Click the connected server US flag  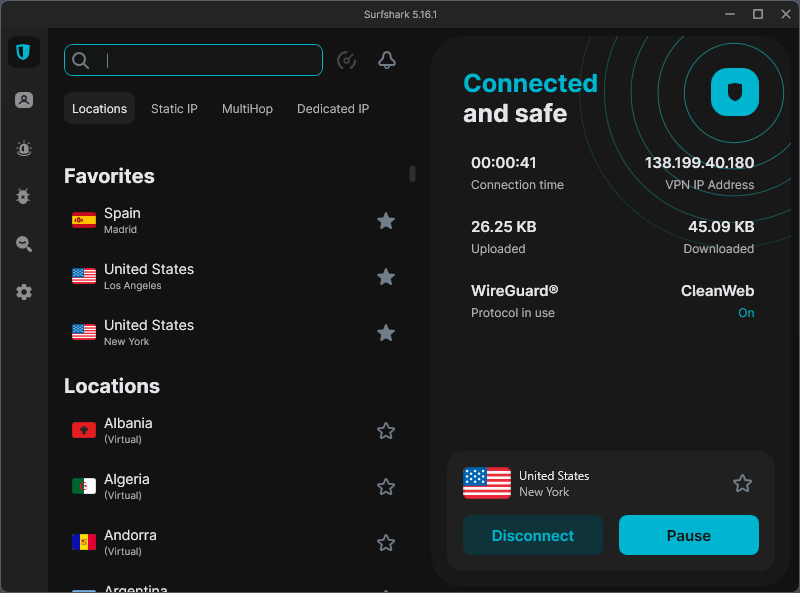[x=487, y=483]
